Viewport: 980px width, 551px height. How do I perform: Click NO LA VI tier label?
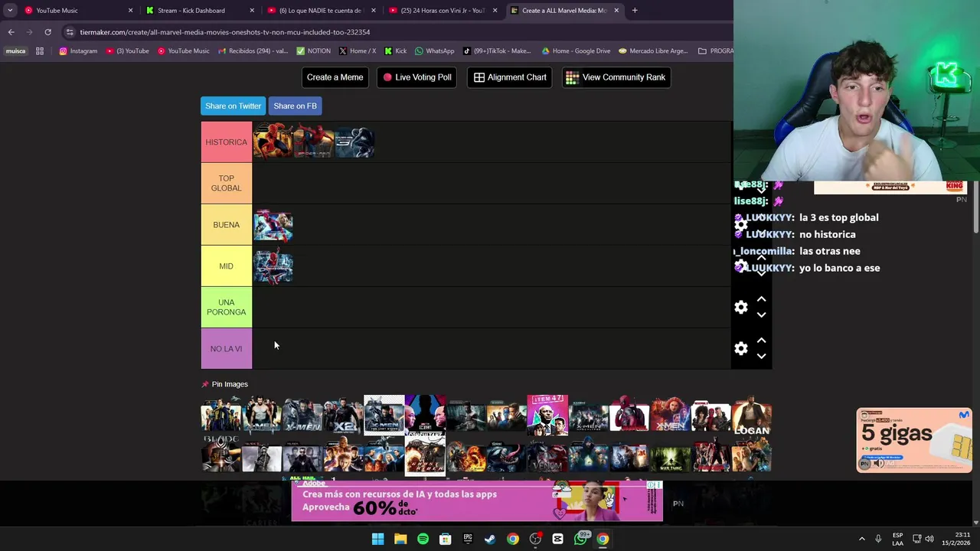pyautogui.click(x=227, y=349)
